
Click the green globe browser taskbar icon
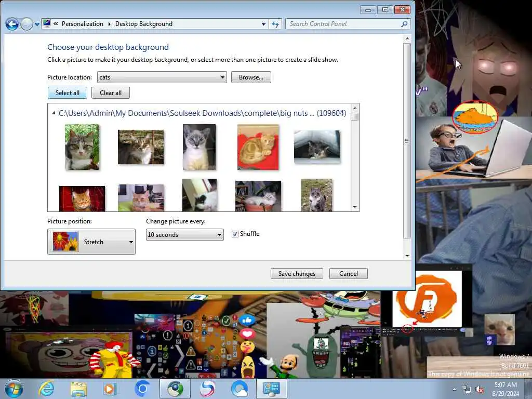(175, 389)
